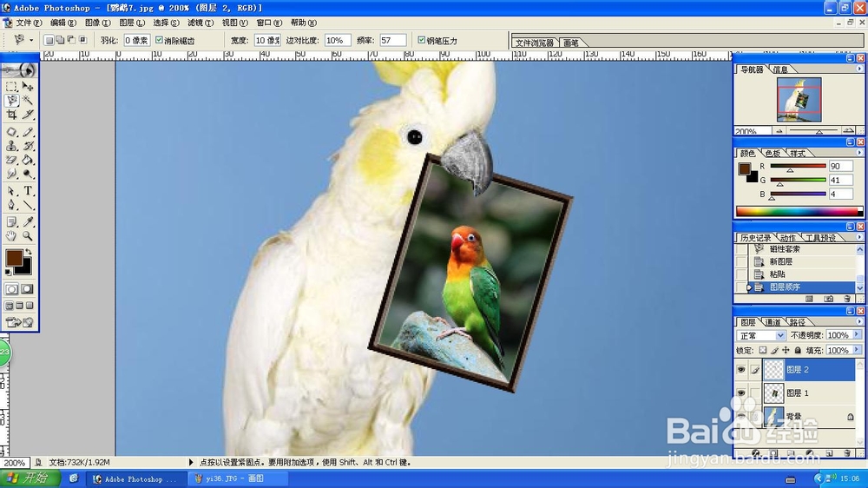The height and width of the screenshot is (488, 868).
Task: Select the Hand tool
Action: point(11,236)
